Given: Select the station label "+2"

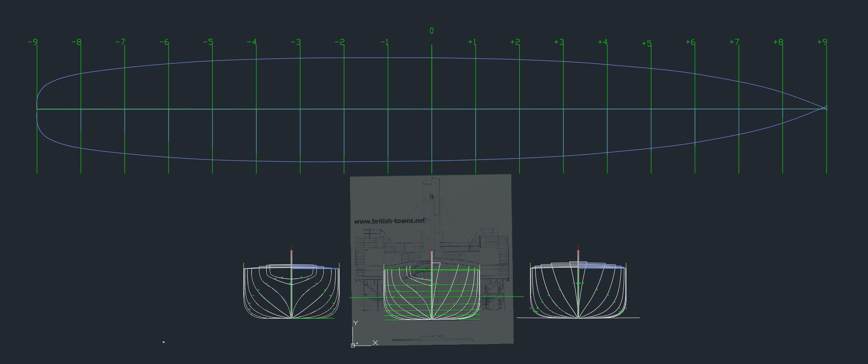Looking at the screenshot, I should click(x=515, y=42).
